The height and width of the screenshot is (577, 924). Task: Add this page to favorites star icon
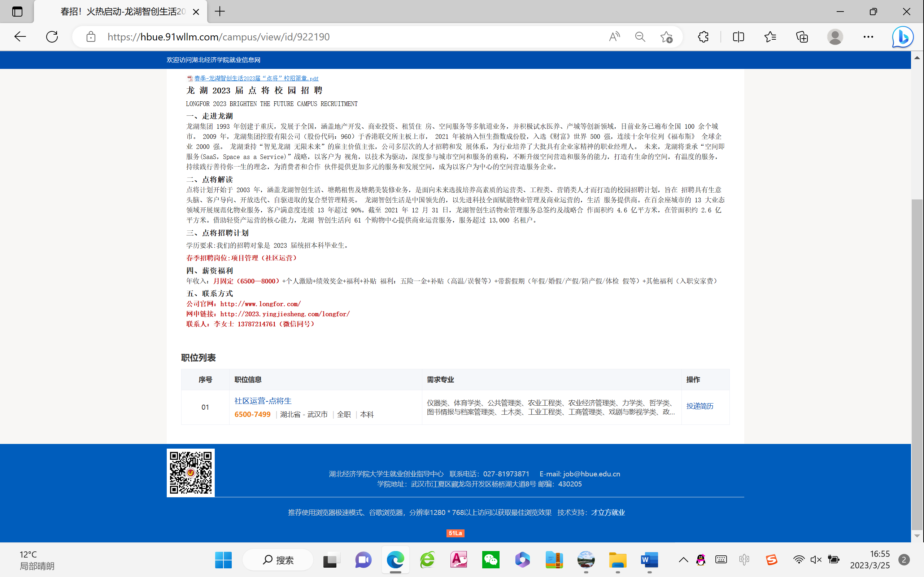click(x=666, y=37)
